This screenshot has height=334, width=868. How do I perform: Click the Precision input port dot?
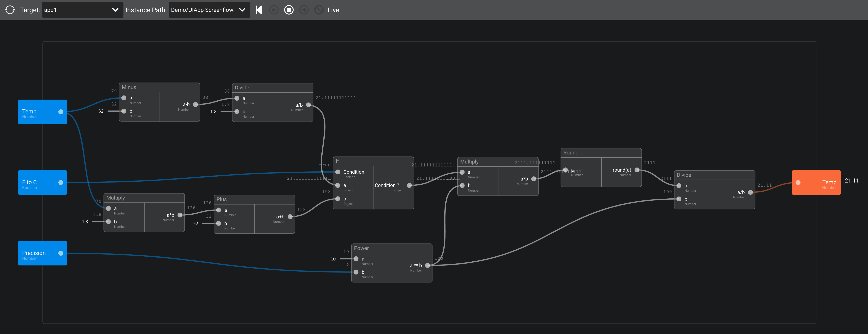(x=61, y=253)
